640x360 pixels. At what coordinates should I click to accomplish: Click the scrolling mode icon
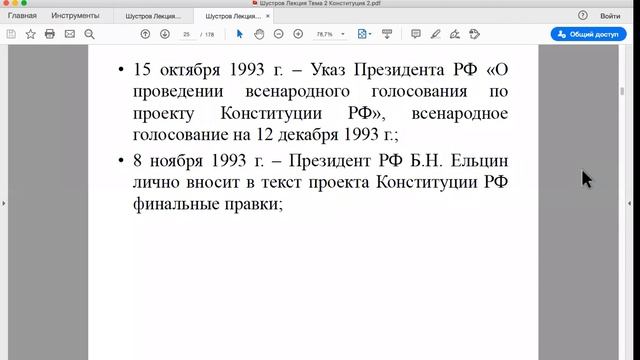[x=387, y=34]
